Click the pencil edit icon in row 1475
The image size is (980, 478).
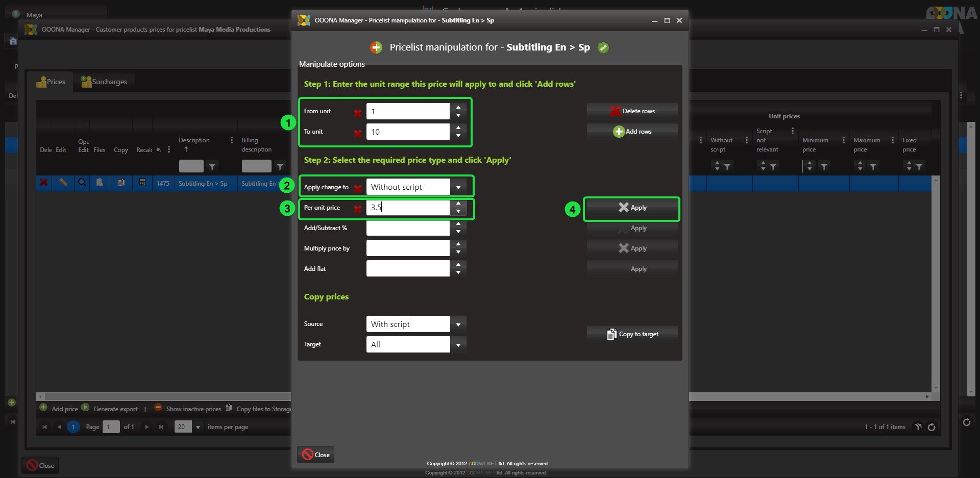63,183
